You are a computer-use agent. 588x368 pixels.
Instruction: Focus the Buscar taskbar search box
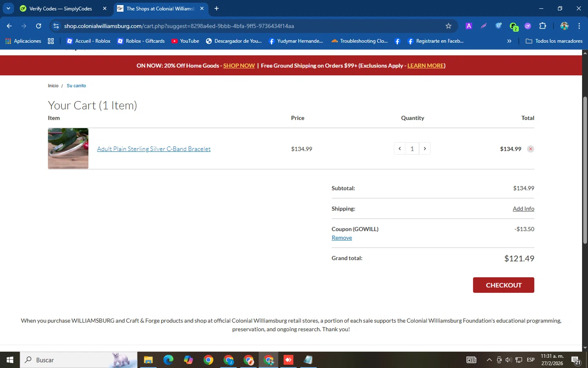tap(78, 360)
